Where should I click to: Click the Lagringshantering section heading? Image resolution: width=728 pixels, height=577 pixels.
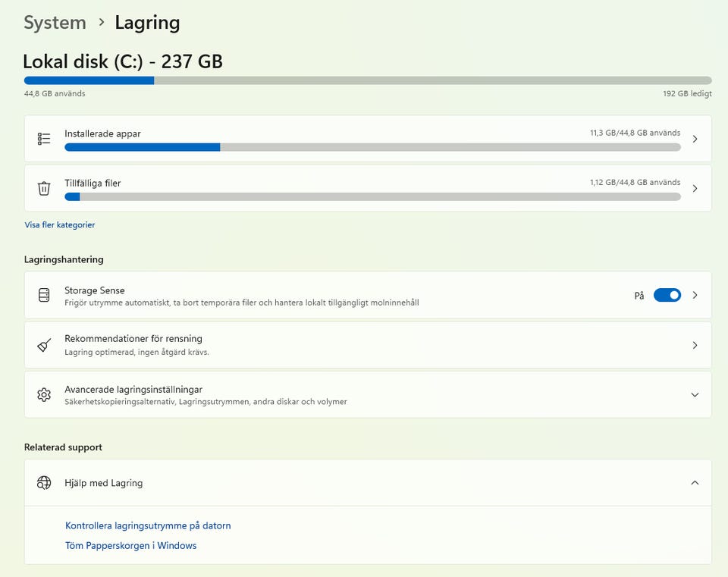click(64, 259)
